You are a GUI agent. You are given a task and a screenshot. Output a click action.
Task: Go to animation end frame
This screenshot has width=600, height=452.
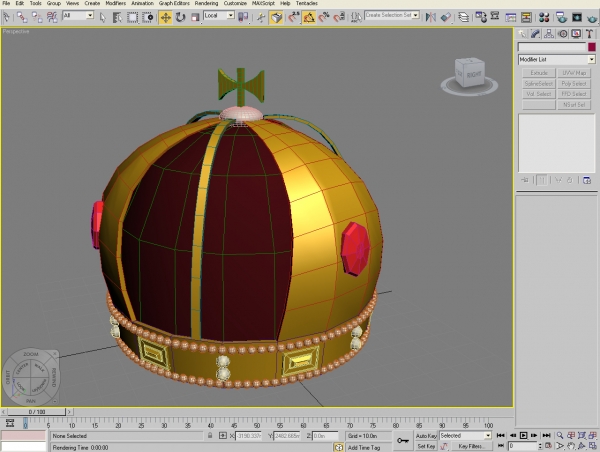click(x=546, y=436)
